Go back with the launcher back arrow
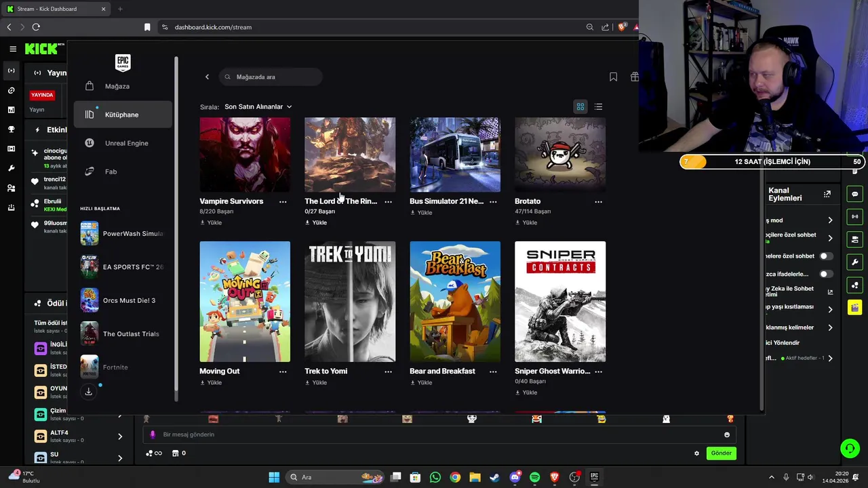868x488 pixels. (207, 77)
